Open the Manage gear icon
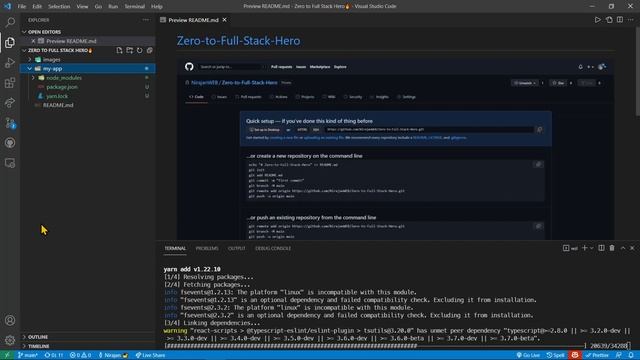The width and height of the screenshot is (640, 360). 10,340
